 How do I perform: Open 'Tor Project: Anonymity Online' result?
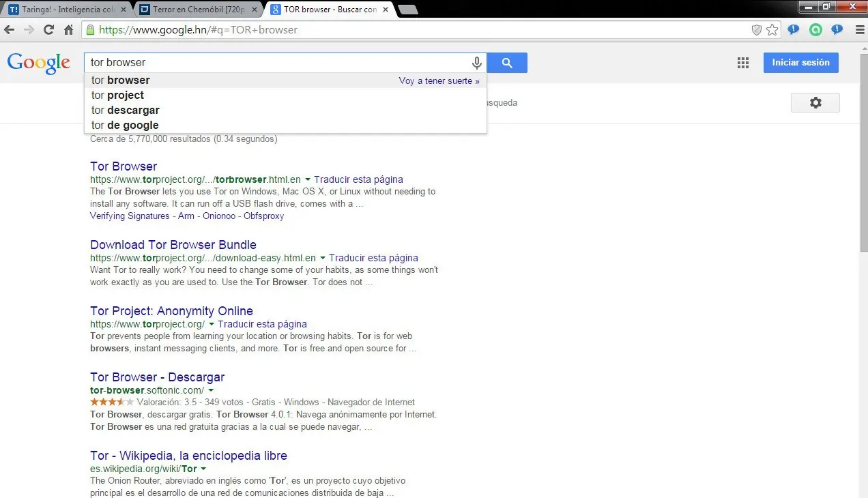click(171, 311)
